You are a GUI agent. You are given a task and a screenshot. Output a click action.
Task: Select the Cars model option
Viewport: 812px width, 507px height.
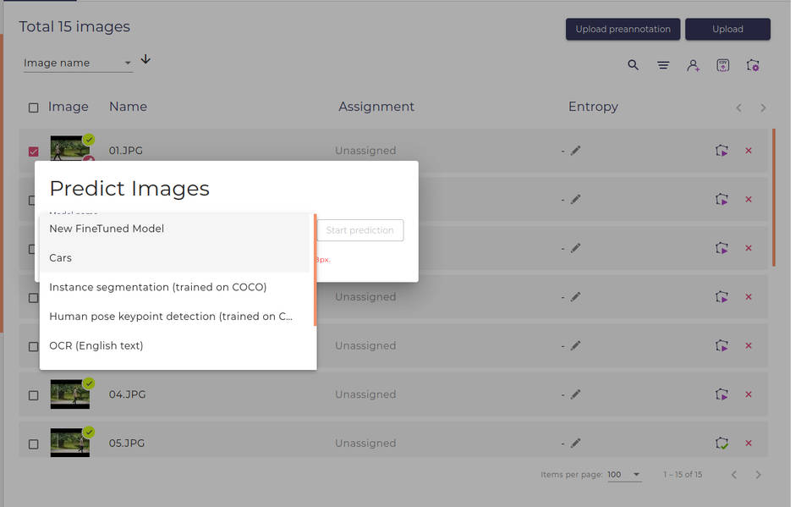click(x=60, y=257)
